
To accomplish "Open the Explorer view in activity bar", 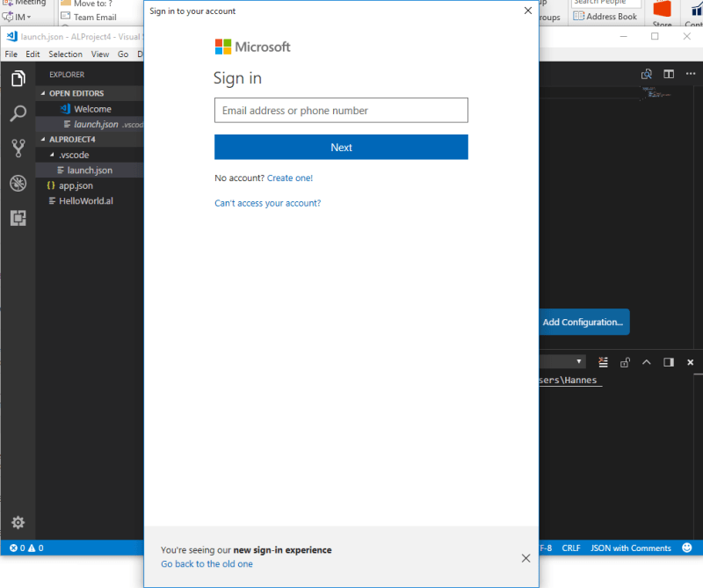I will 18,78.
